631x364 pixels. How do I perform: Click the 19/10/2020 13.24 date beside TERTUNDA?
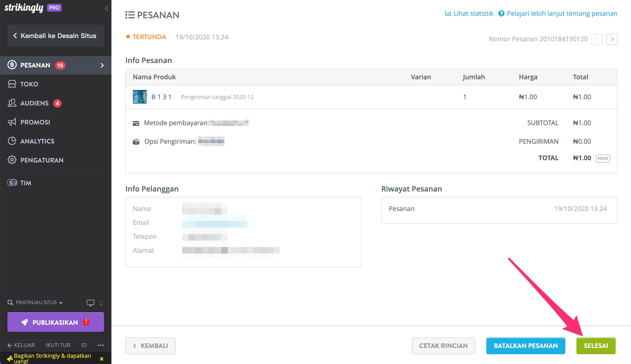pos(202,37)
